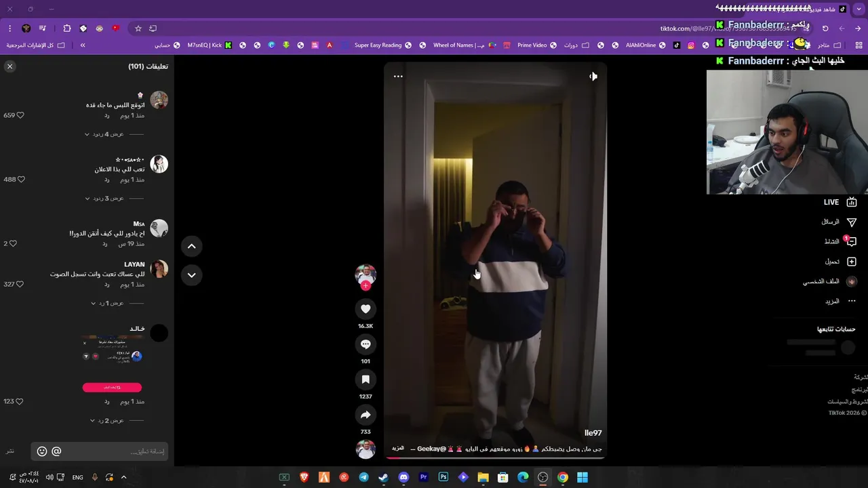Image resolution: width=868 pixels, height=488 pixels.
Task: Open Telegram from the taskbar
Action: tap(363, 477)
